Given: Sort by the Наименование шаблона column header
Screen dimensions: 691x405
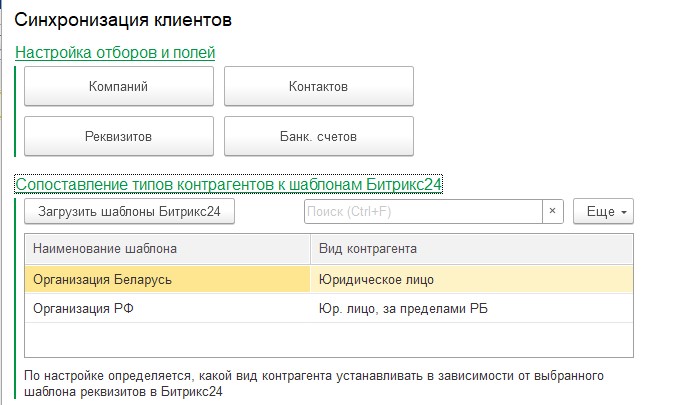Looking at the screenshot, I should pyautogui.click(x=167, y=249).
